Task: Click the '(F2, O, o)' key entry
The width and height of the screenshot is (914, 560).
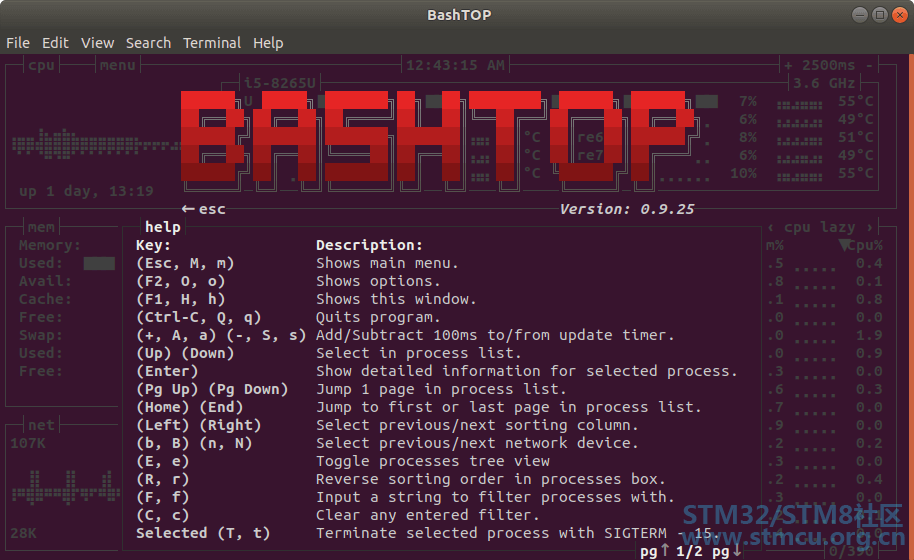Action: tap(180, 281)
